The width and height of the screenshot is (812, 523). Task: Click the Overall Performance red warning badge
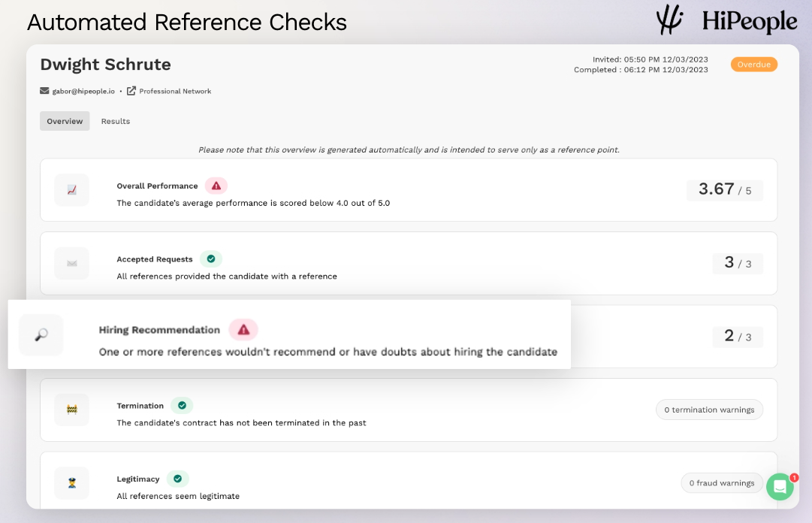216,186
